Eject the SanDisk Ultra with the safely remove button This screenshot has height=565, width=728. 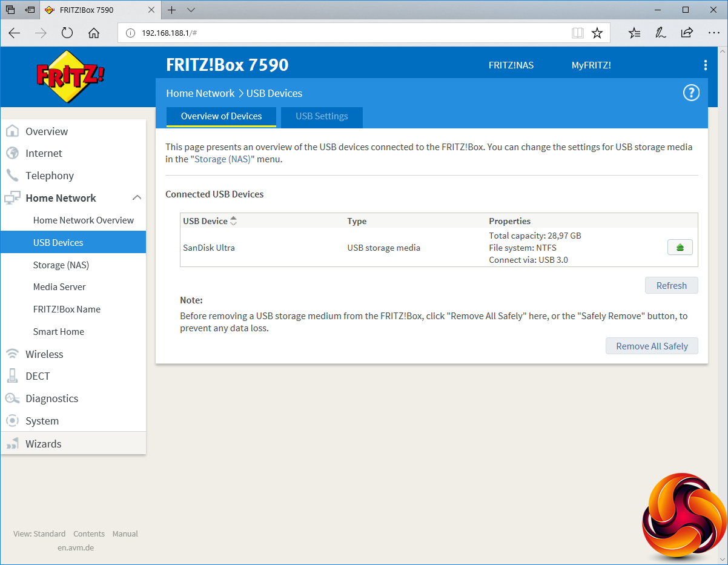[680, 247]
